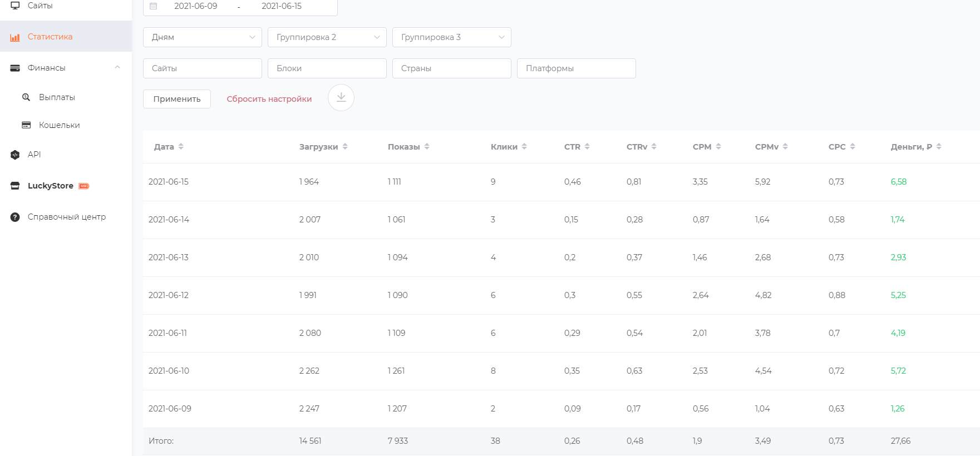Click the Статистика chart icon in sidebar
This screenshot has height=456, width=980.
pyautogui.click(x=15, y=37)
